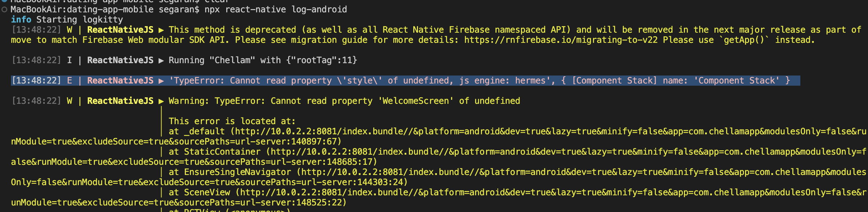Click the command decoration circle beside the prompt
868x212 pixels.
tap(4, 9)
